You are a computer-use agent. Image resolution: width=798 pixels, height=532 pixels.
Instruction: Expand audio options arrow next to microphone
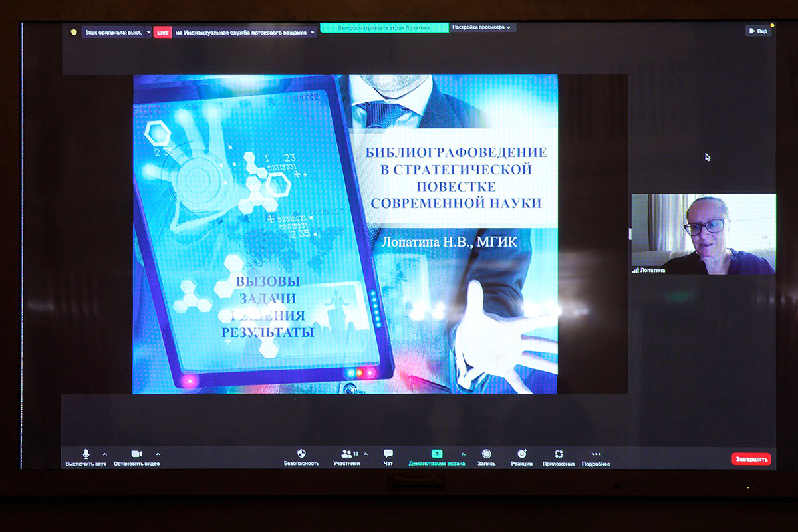coord(104,454)
